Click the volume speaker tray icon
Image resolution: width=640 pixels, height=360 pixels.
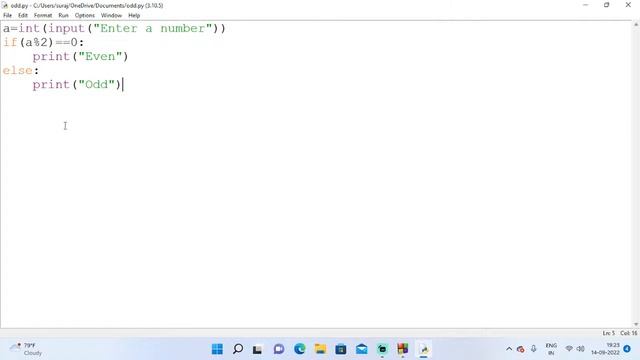click(x=580, y=349)
